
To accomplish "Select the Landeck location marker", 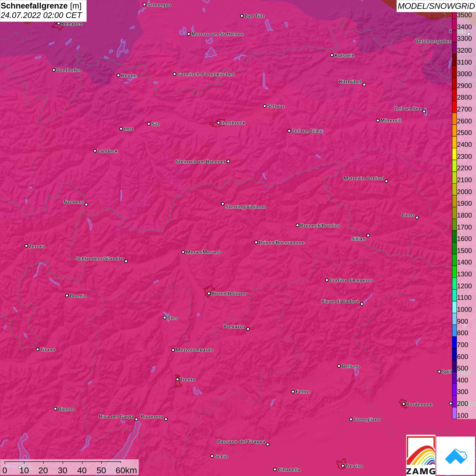I will point(95,151).
